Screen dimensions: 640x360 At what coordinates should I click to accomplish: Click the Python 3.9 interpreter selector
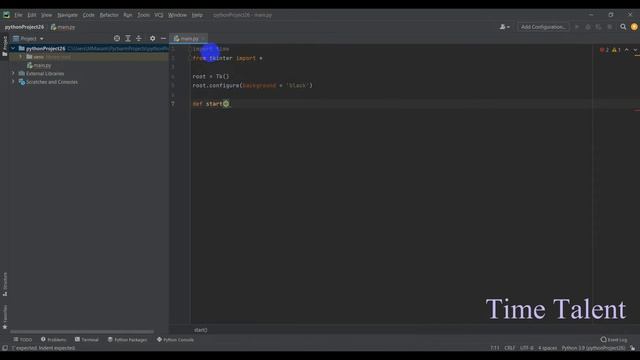593,348
